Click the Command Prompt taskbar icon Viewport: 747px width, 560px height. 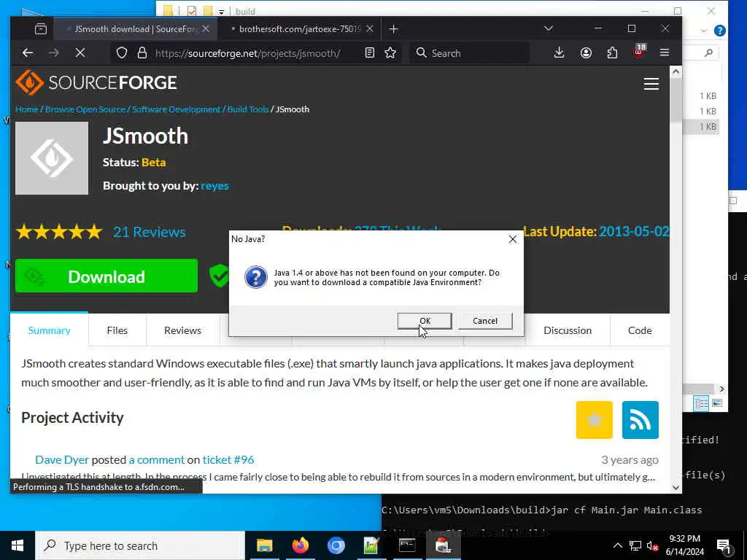click(x=407, y=545)
